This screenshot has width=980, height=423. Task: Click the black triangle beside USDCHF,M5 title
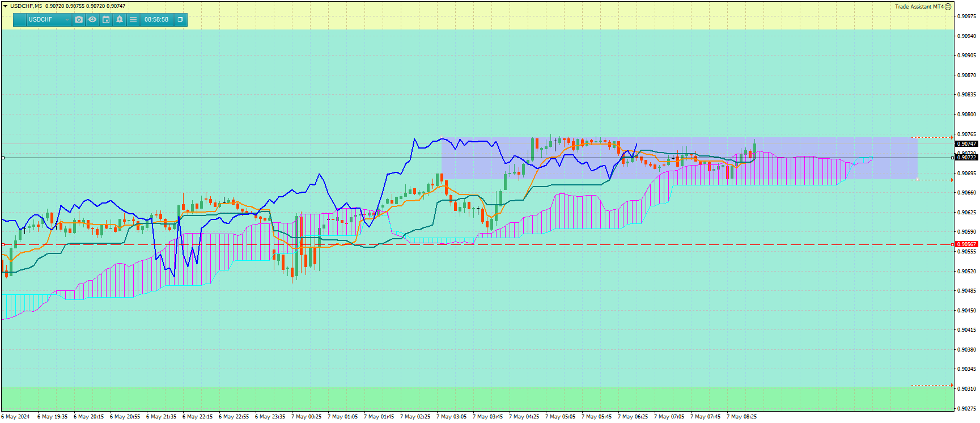pos(5,6)
